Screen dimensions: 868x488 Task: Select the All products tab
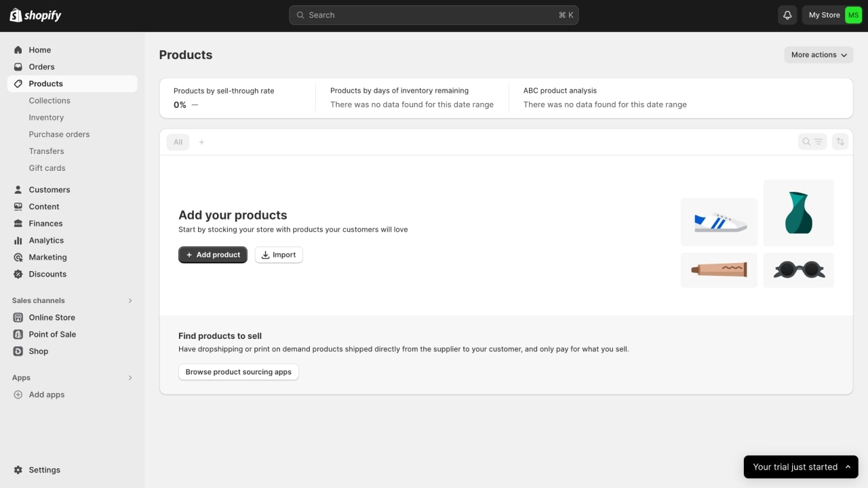[178, 142]
